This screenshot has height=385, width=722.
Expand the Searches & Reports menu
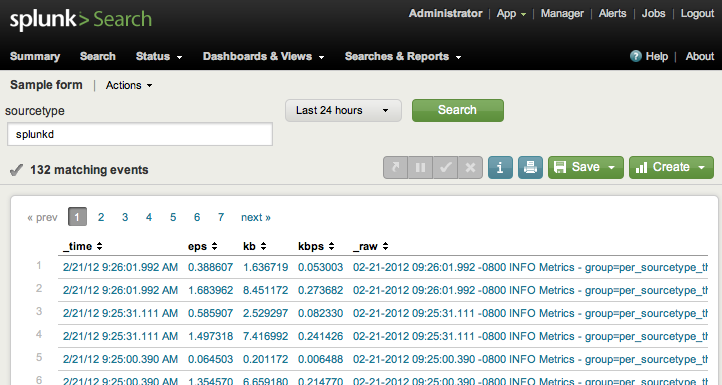pyautogui.click(x=403, y=57)
